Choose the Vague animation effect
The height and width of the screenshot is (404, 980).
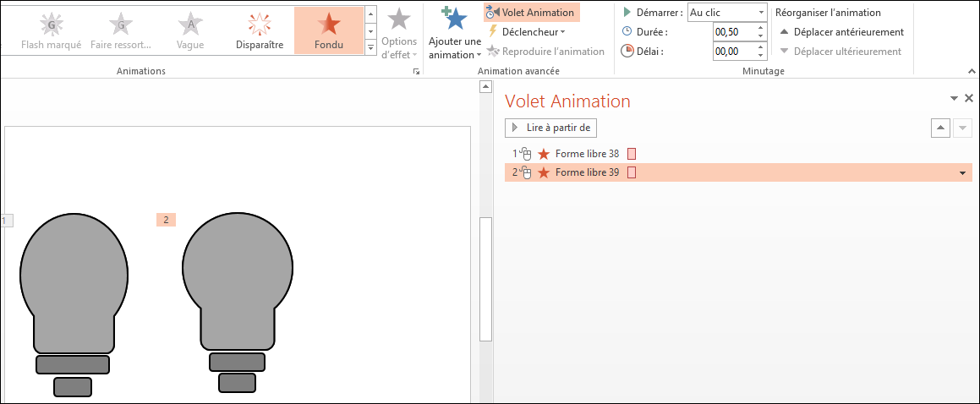(190, 30)
